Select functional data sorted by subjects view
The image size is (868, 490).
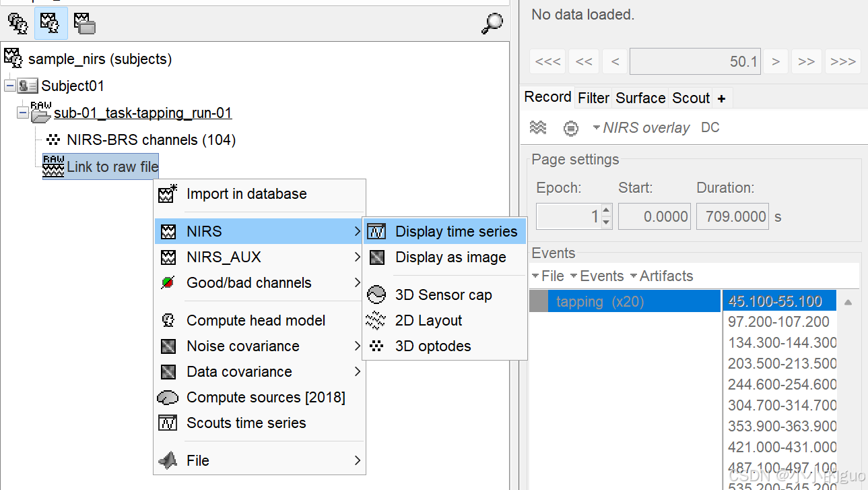[x=51, y=24]
